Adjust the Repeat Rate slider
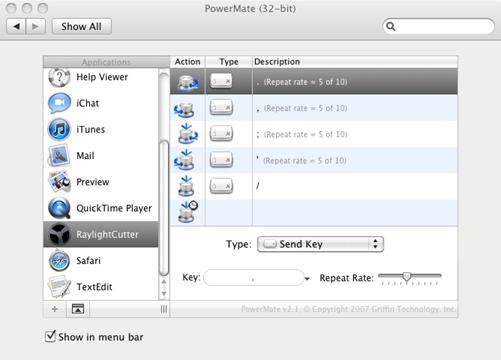Image resolution: width=501 pixels, height=360 pixels. [x=407, y=276]
